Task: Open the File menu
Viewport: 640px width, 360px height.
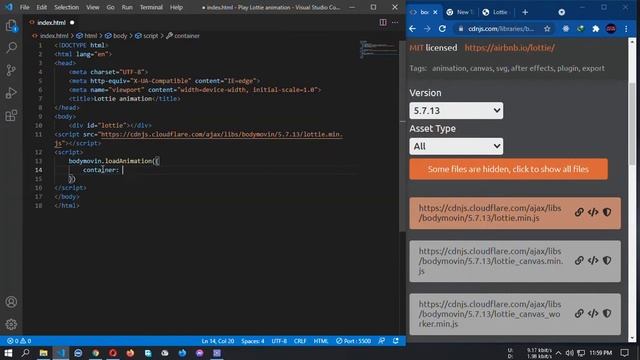Action: [x=24, y=7]
